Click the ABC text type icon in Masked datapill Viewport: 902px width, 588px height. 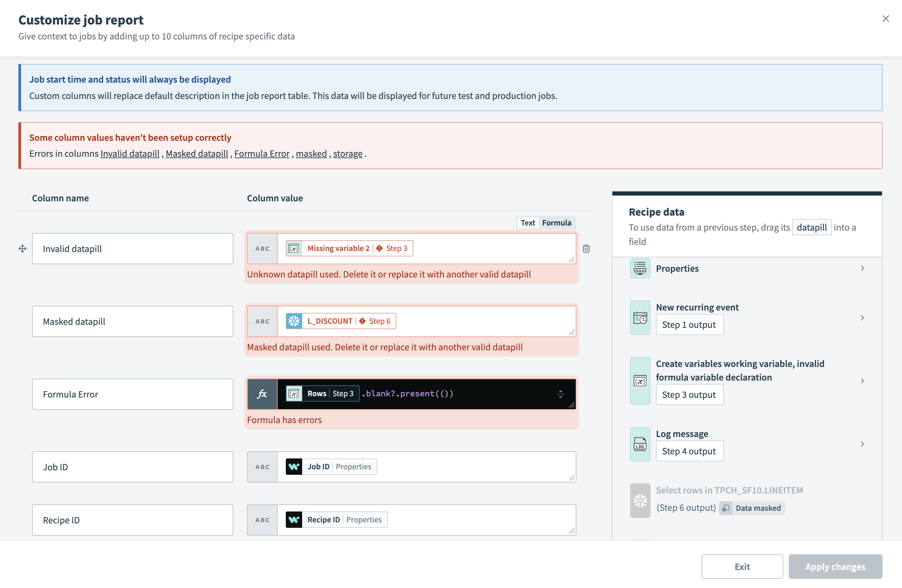point(262,321)
